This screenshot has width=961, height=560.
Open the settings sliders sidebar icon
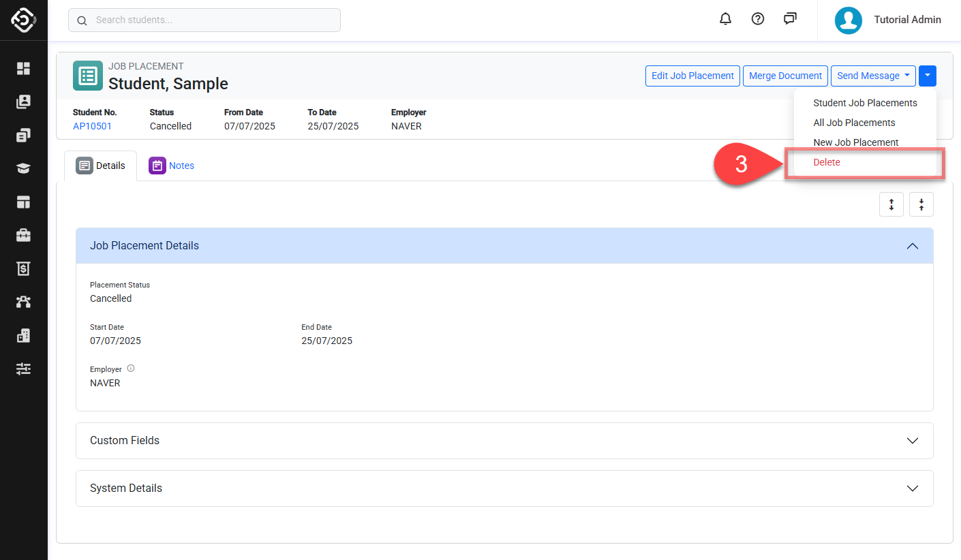click(x=24, y=369)
